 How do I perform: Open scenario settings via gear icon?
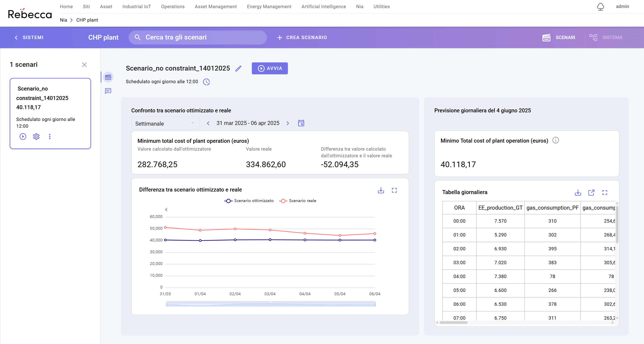pos(36,137)
